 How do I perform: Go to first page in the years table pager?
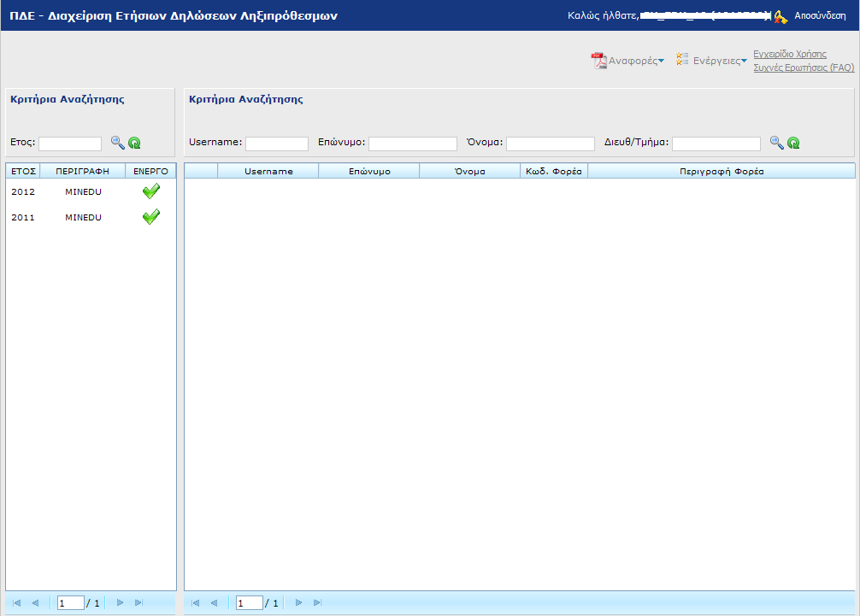[17, 603]
